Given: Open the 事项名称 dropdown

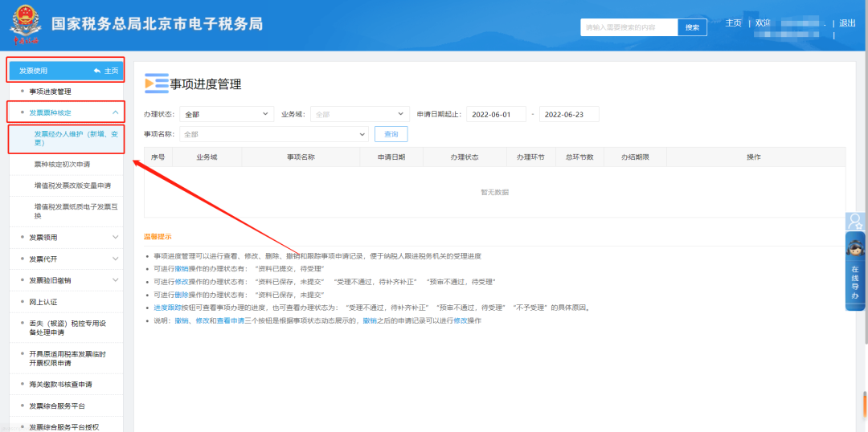Looking at the screenshot, I should [273, 134].
